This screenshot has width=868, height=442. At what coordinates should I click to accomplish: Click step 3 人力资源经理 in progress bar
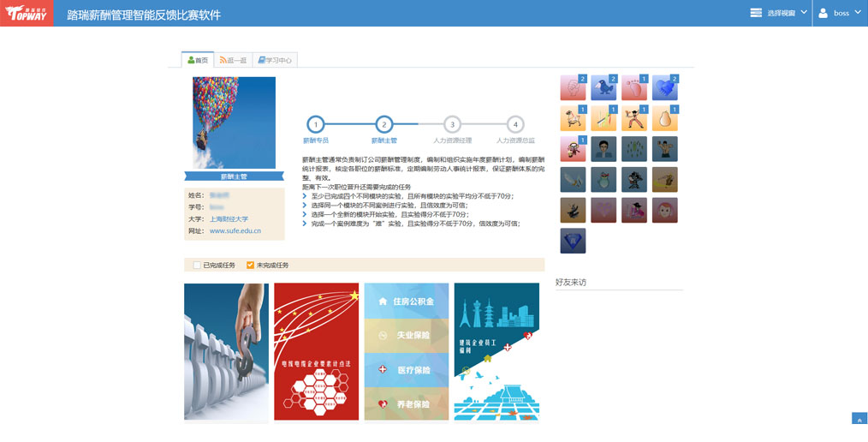click(x=453, y=125)
